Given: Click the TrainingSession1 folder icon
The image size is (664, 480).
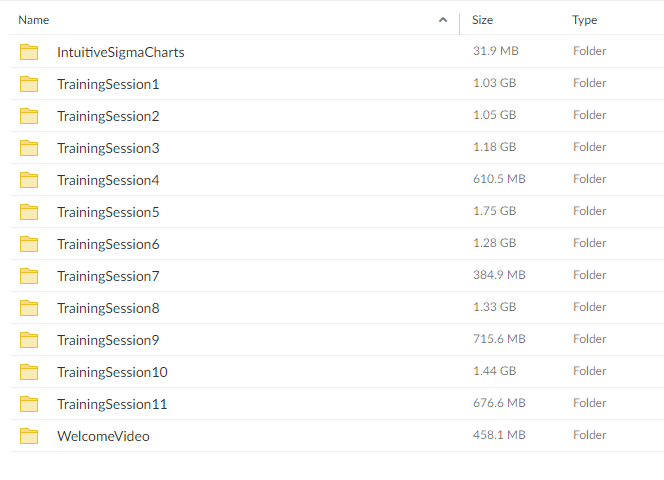Looking at the screenshot, I should [29, 84].
